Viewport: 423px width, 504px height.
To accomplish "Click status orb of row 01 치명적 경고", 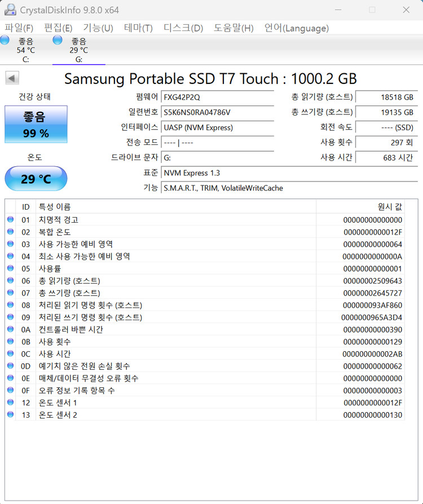I will [10, 219].
